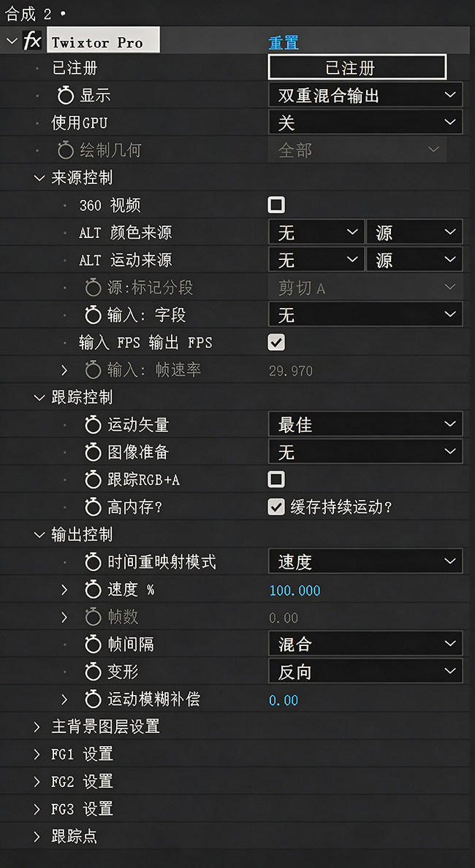Uncheck the 输入 FPS 输出 FPS checkbox
Image resolution: width=475 pixels, height=868 pixels.
pyautogui.click(x=276, y=342)
